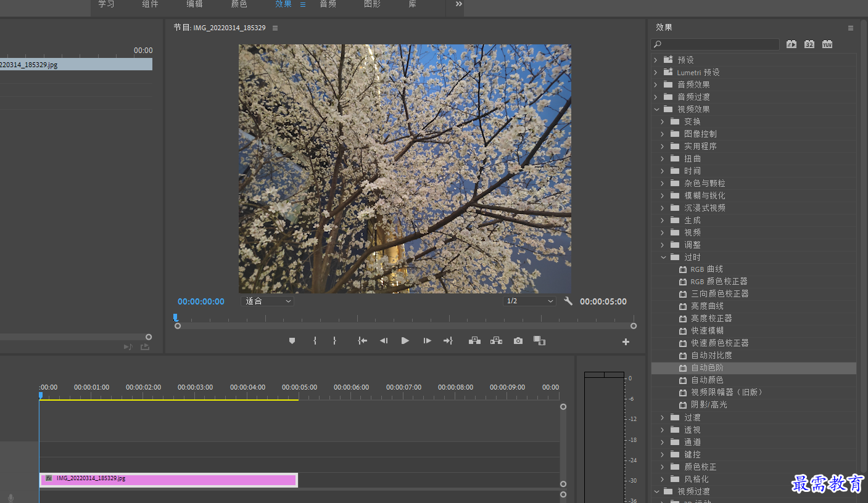Viewport: 868px width, 503px height.
Task: Show more workspaces overflow arrows
Action: [459, 4]
